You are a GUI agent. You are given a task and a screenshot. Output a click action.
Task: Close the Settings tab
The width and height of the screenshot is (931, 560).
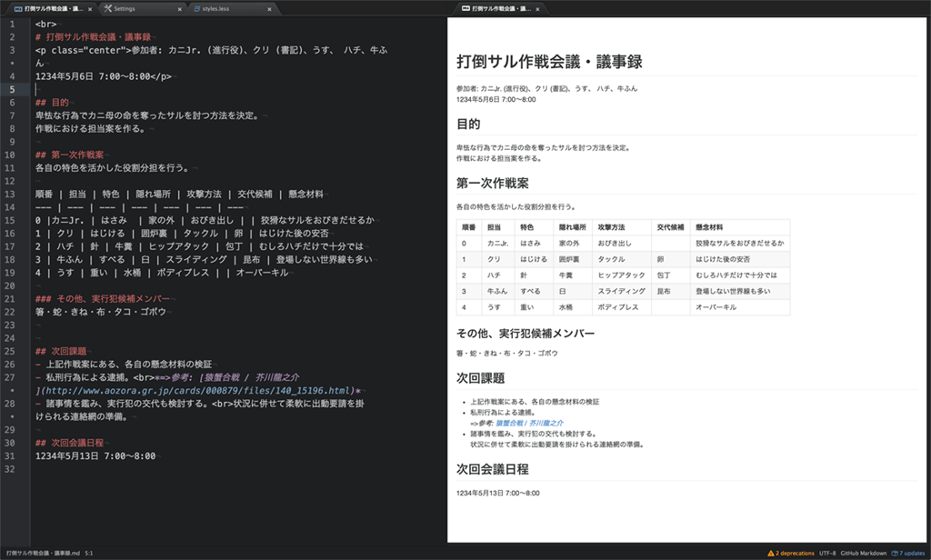pos(178,7)
